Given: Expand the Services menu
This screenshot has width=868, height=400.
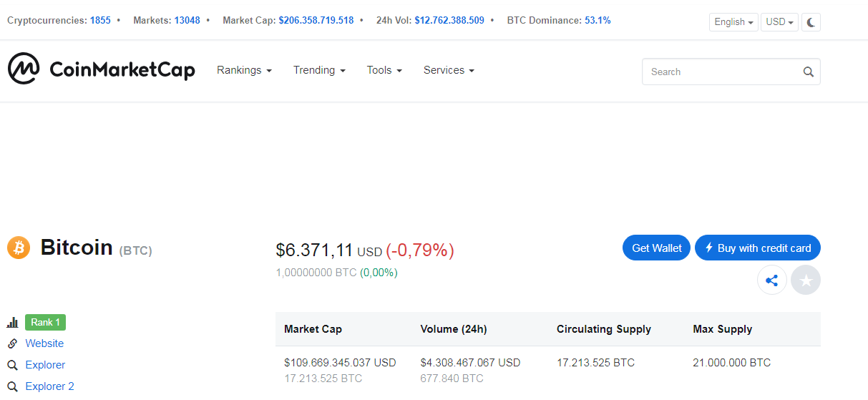Looking at the screenshot, I should (x=449, y=70).
